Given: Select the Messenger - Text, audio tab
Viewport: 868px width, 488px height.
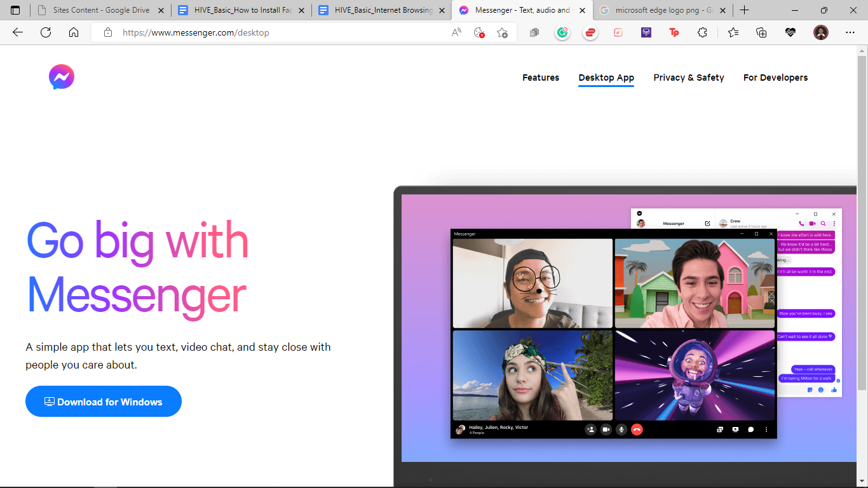Looking at the screenshot, I should [522, 10].
